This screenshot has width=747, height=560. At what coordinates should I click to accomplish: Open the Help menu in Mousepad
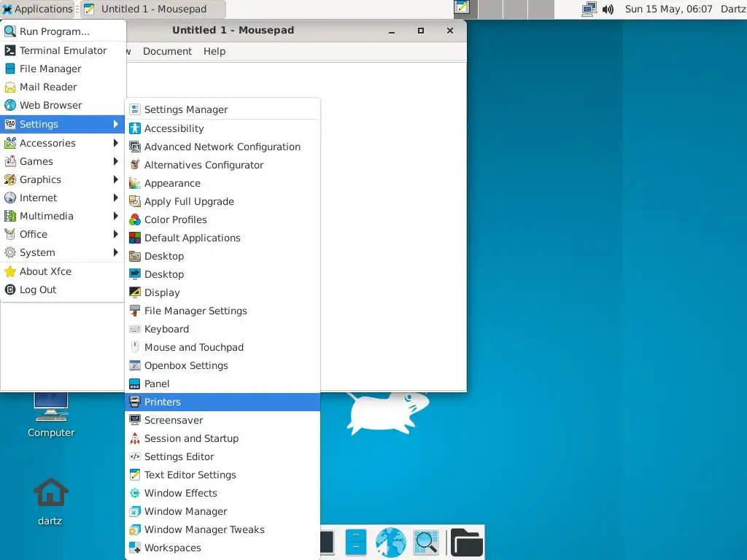coord(214,52)
